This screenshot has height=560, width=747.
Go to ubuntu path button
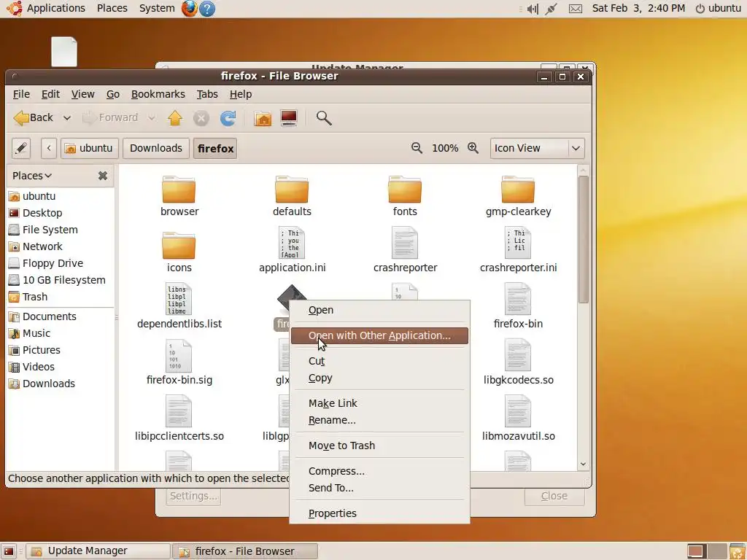coord(90,148)
